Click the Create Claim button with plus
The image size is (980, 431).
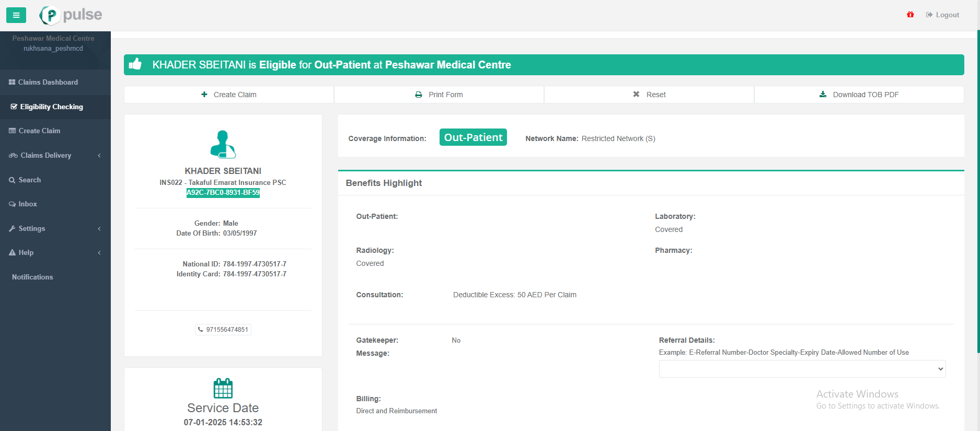click(x=229, y=95)
